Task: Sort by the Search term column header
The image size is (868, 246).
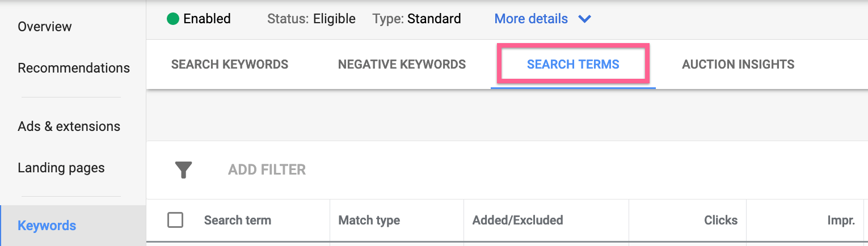Action: pyautogui.click(x=238, y=220)
